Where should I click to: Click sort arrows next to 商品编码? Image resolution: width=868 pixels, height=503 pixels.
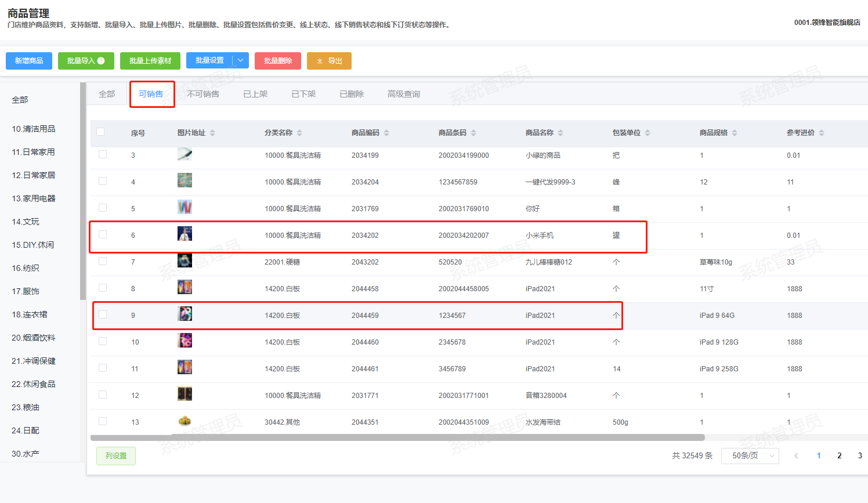[x=386, y=133]
